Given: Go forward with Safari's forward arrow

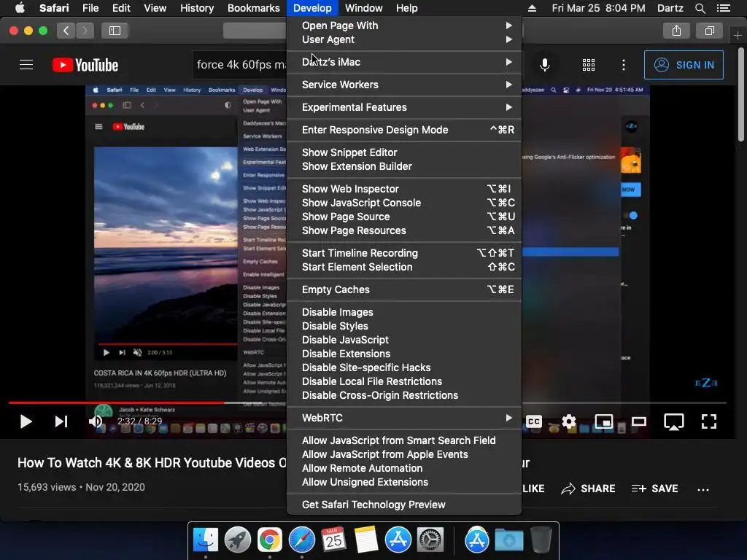Looking at the screenshot, I should point(85,31).
